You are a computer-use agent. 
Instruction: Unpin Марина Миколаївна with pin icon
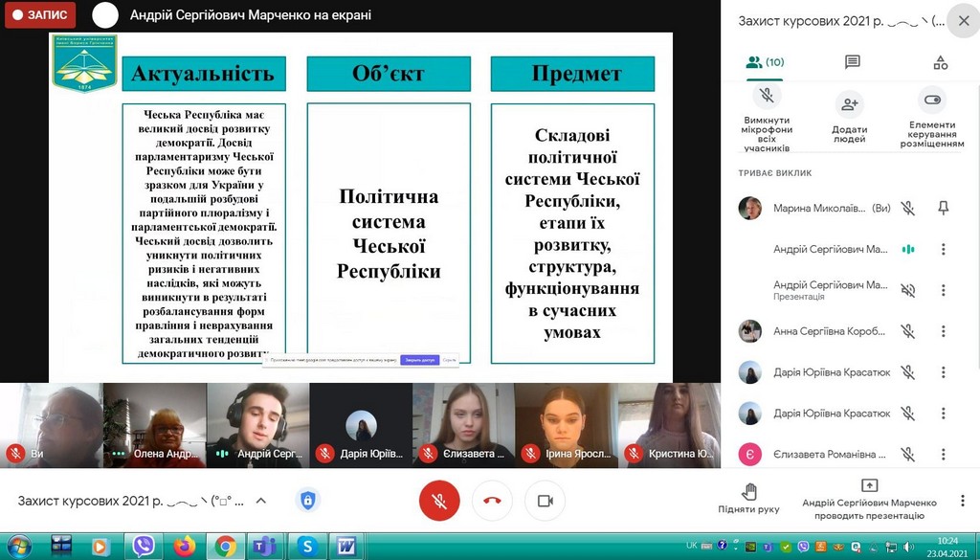tap(943, 208)
